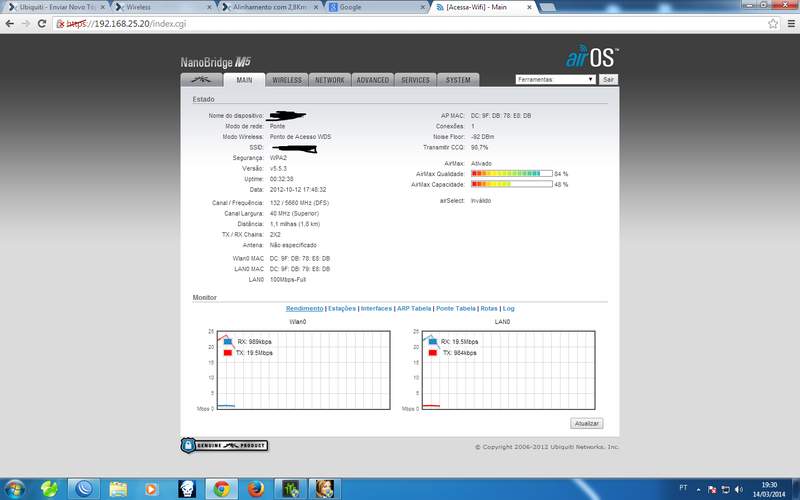Open the Windows Start button
800x500 pixels.
(x=14, y=489)
